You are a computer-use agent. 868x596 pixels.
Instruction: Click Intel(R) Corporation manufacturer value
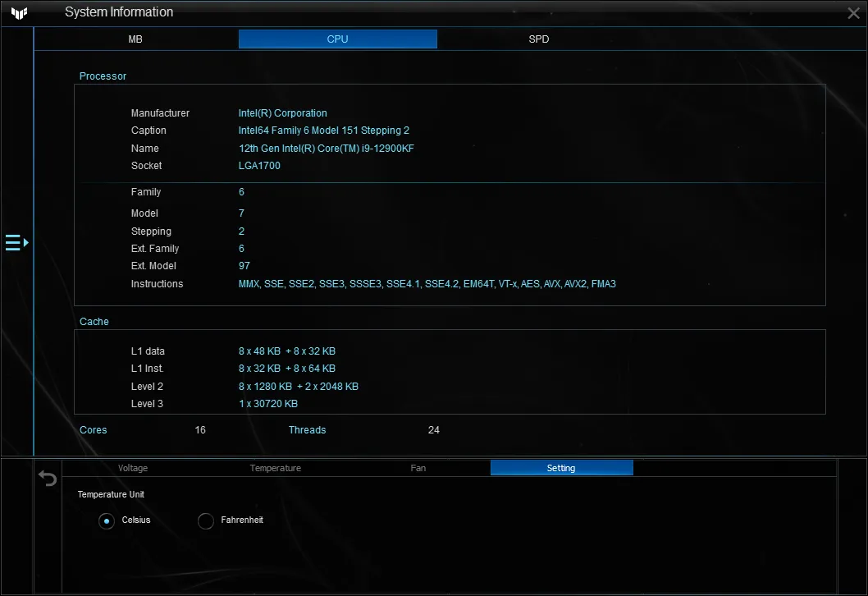[282, 113]
